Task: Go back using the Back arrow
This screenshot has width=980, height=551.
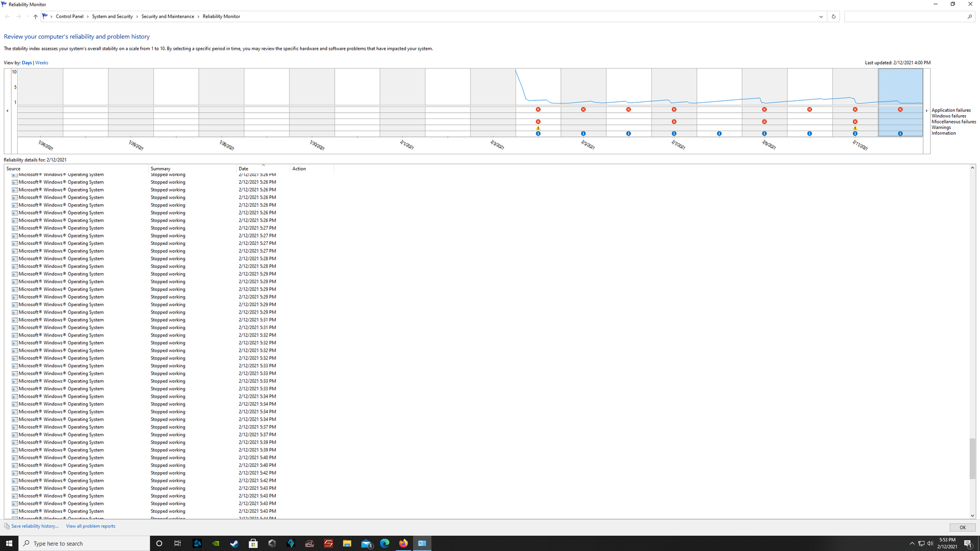Action: click(x=7, y=17)
